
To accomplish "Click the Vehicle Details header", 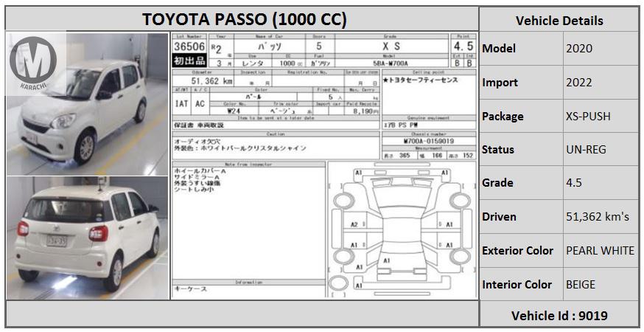I will pos(559,21).
